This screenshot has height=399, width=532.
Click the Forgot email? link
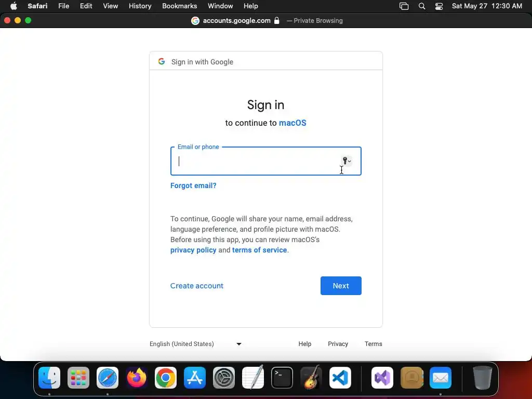(193, 185)
